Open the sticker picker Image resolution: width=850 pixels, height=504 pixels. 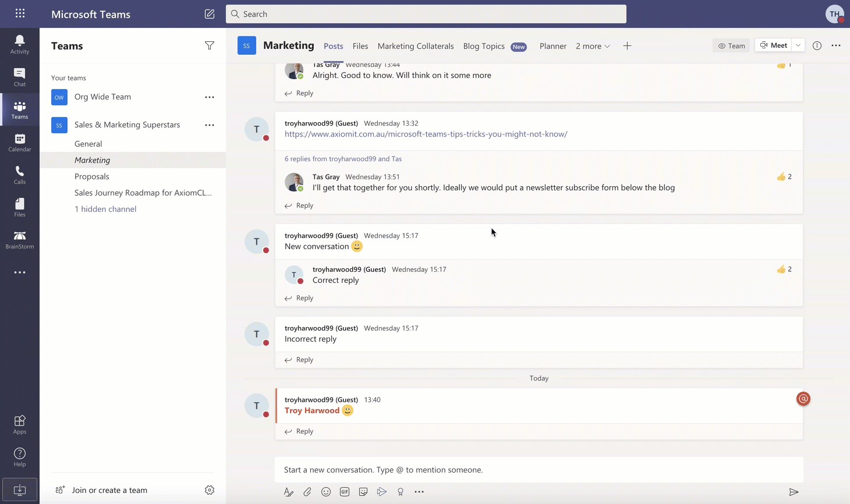click(363, 492)
